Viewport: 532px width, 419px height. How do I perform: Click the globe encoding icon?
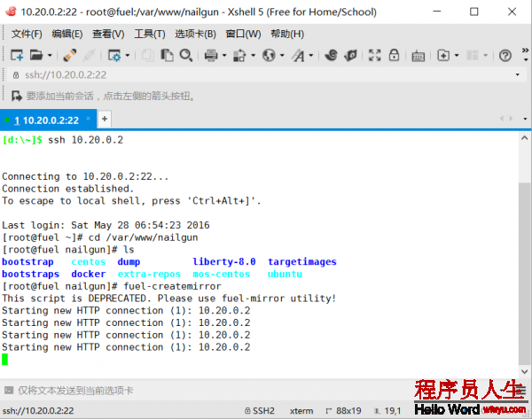[x=269, y=55]
